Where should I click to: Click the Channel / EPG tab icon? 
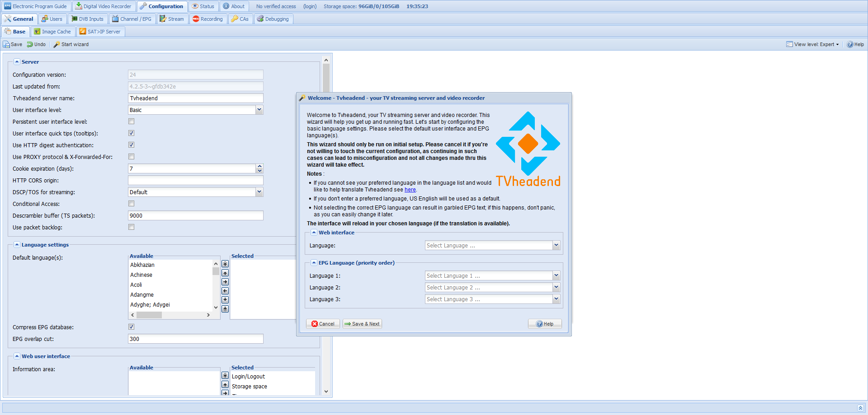[115, 19]
